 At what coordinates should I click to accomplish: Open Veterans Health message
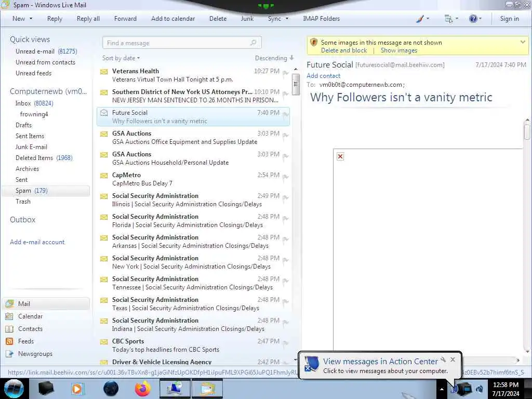(193, 75)
